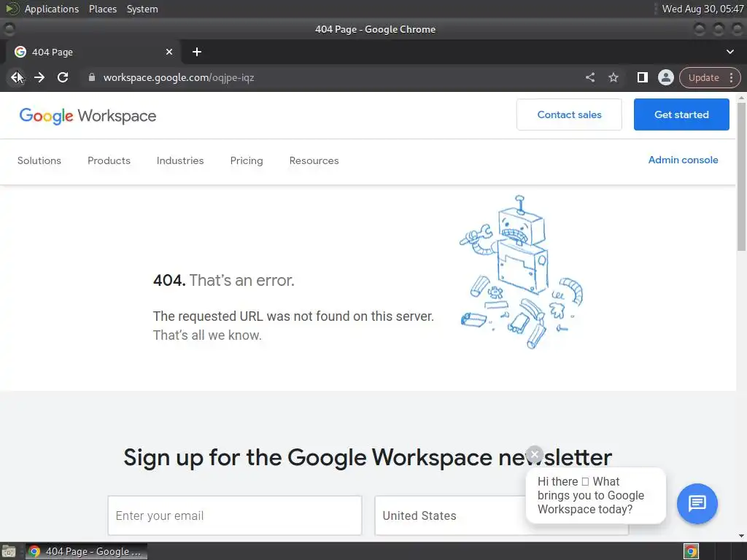Open the Chrome three-dot menu

tap(731, 77)
